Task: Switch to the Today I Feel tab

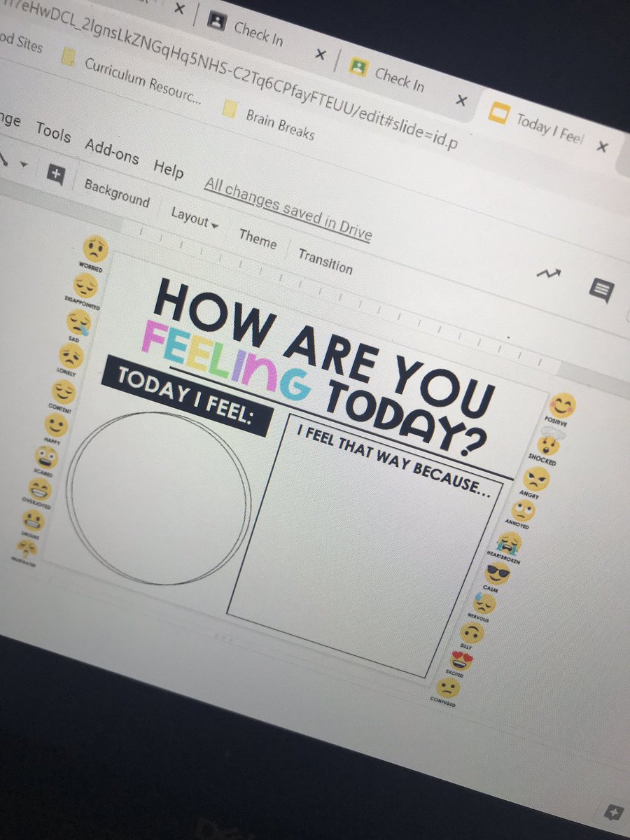Action: pyautogui.click(x=549, y=129)
